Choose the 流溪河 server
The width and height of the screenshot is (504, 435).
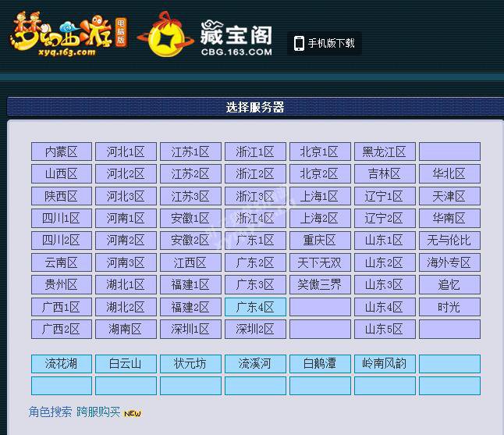click(x=255, y=364)
